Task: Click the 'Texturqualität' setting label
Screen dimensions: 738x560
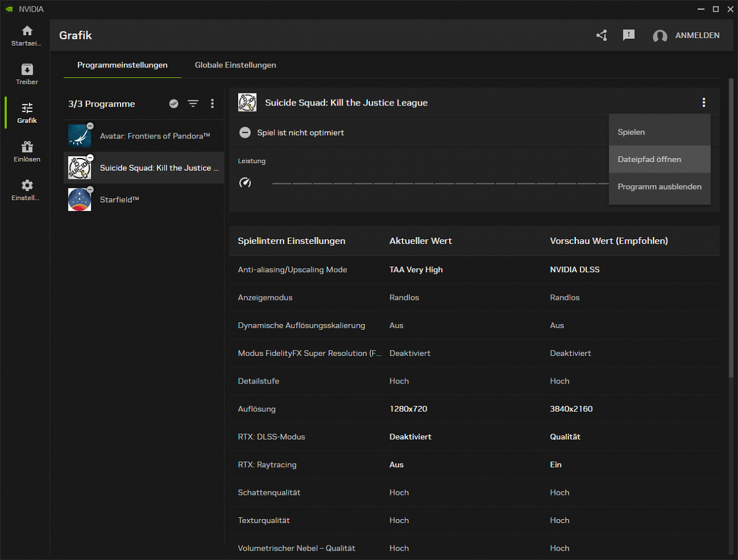Action: [x=264, y=520]
